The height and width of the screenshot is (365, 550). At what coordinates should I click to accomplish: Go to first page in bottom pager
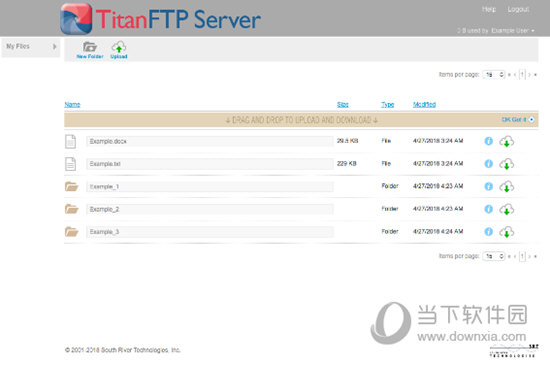(509, 256)
